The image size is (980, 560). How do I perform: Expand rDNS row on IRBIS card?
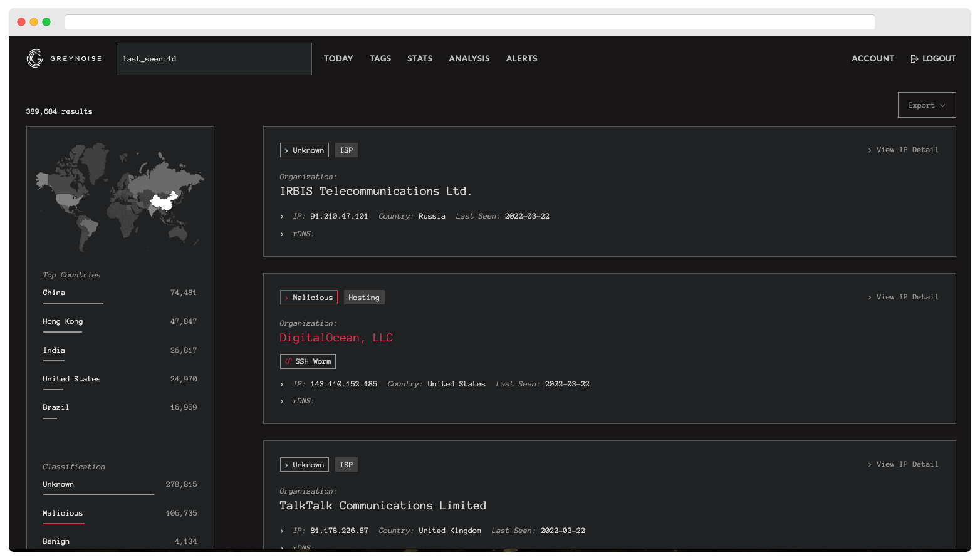[282, 234]
